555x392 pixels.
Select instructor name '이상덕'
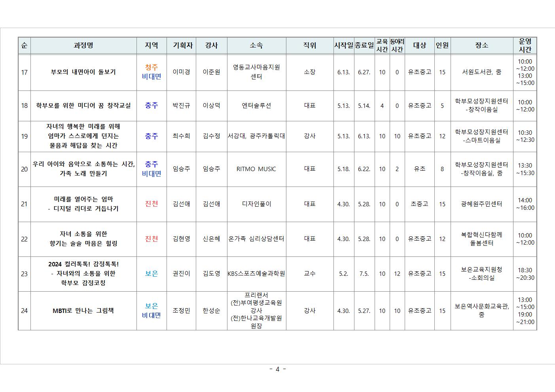click(x=212, y=106)
